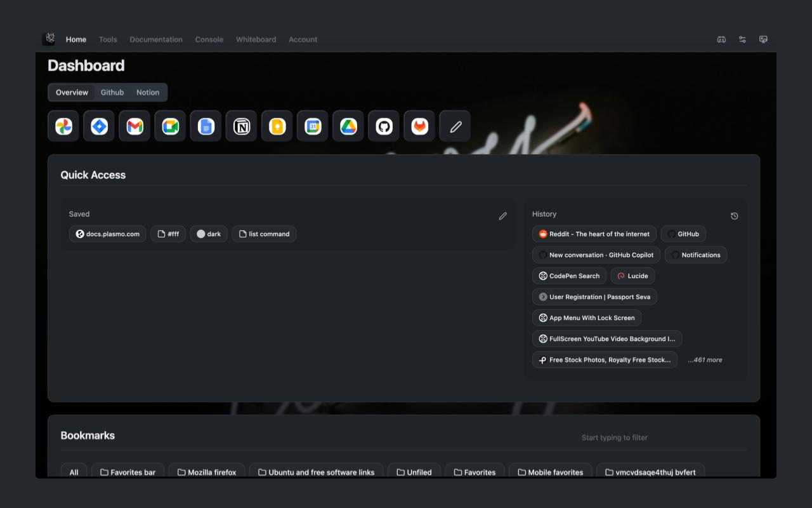Go to the Home nav item
Screen dimensions: 812x508
tap(76, 39)
